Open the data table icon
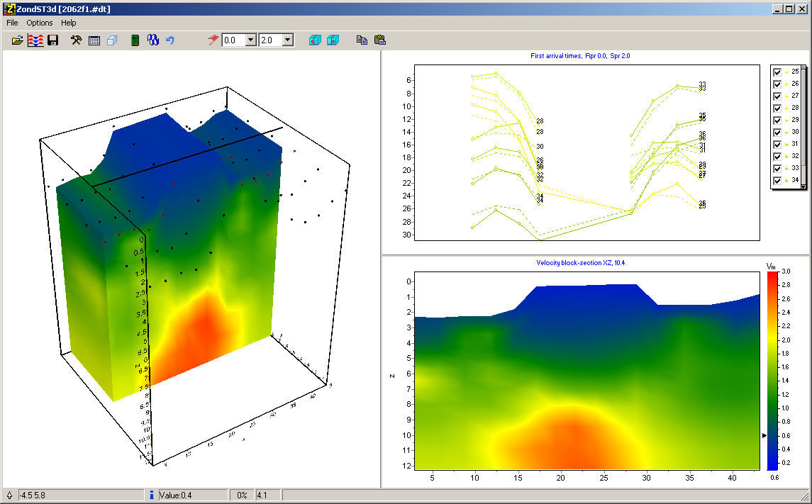 coord(94,40)
